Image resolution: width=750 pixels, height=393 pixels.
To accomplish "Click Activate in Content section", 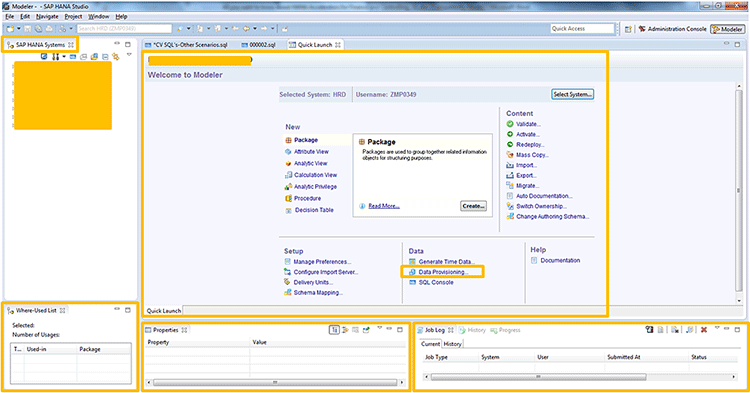I will pyautogui.click(x=528, y=134).
